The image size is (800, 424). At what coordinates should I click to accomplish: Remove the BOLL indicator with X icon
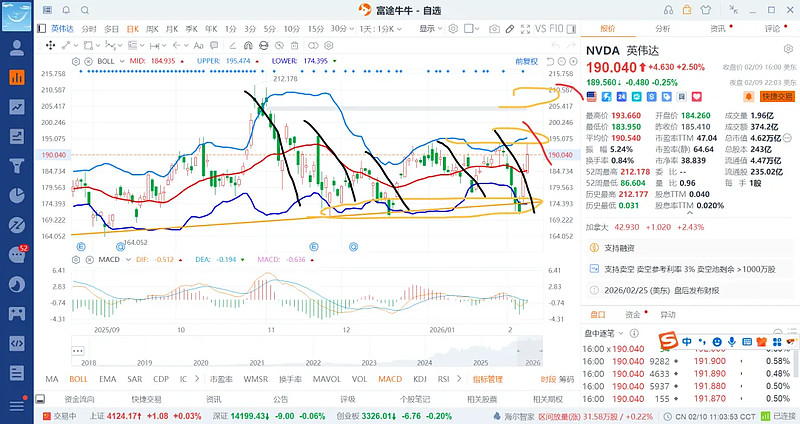point(88,61)
